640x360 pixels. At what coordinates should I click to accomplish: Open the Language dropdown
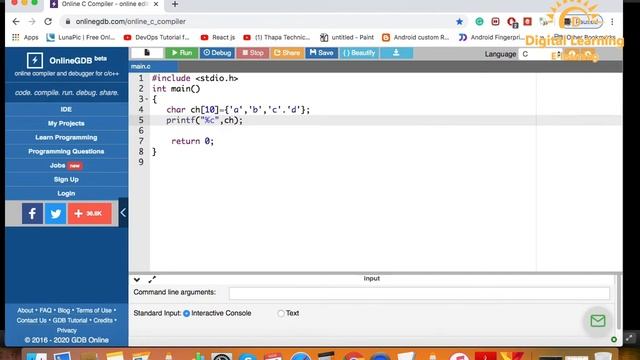point(540,54)
